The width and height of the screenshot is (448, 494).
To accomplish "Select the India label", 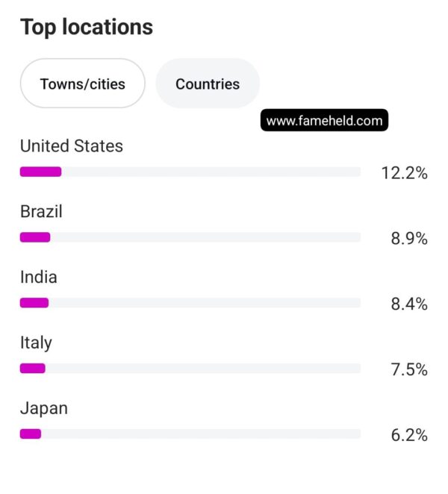I will click(39, 278).
